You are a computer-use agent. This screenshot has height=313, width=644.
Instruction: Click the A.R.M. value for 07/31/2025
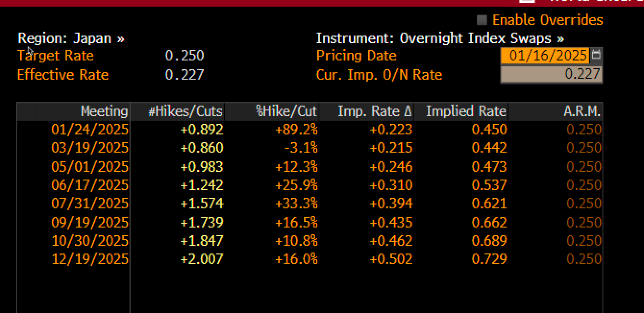(x=583, y=204)
